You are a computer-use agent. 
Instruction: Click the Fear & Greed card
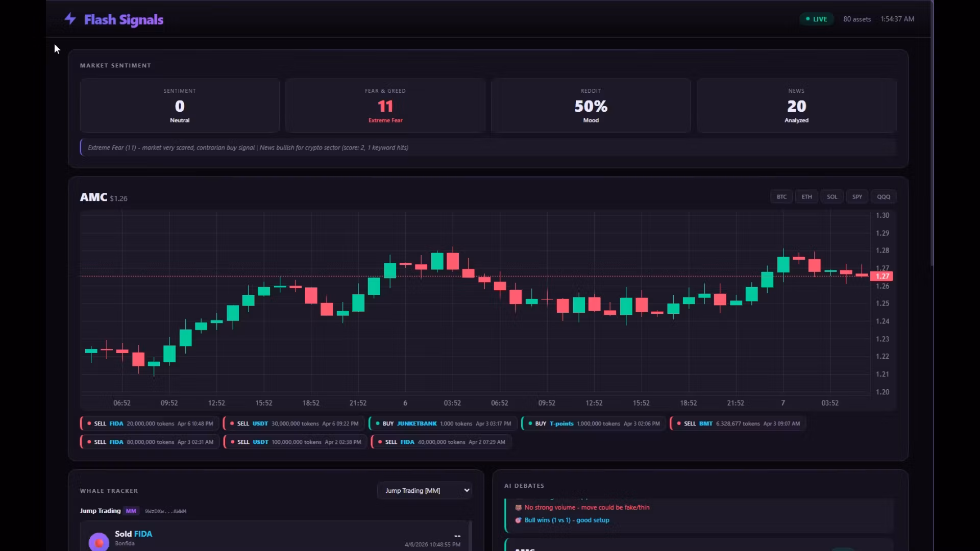[385, 106]
